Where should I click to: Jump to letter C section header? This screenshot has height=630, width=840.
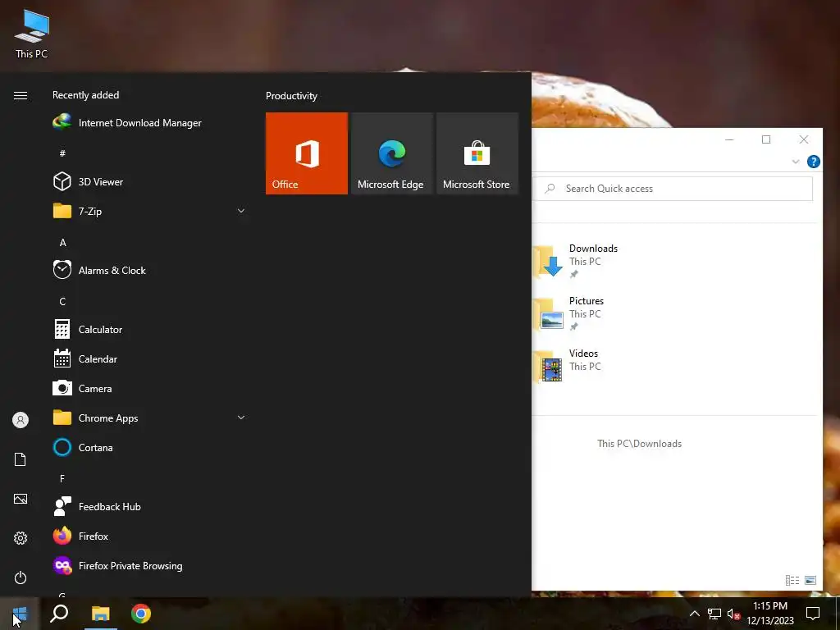[x=62, y=302]
